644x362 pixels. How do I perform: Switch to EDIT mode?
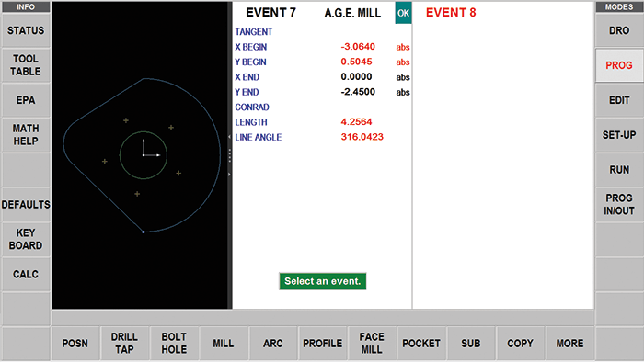[x=619, y=100]
